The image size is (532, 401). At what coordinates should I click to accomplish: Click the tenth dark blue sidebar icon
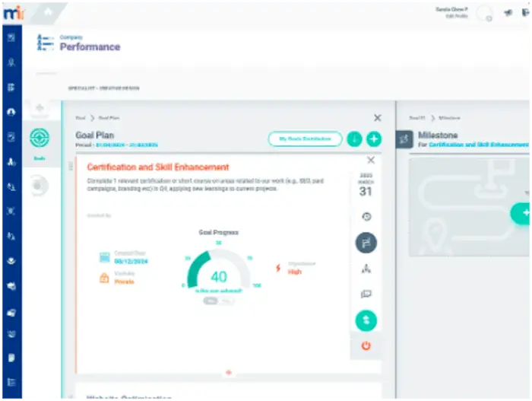coord(11,261)
